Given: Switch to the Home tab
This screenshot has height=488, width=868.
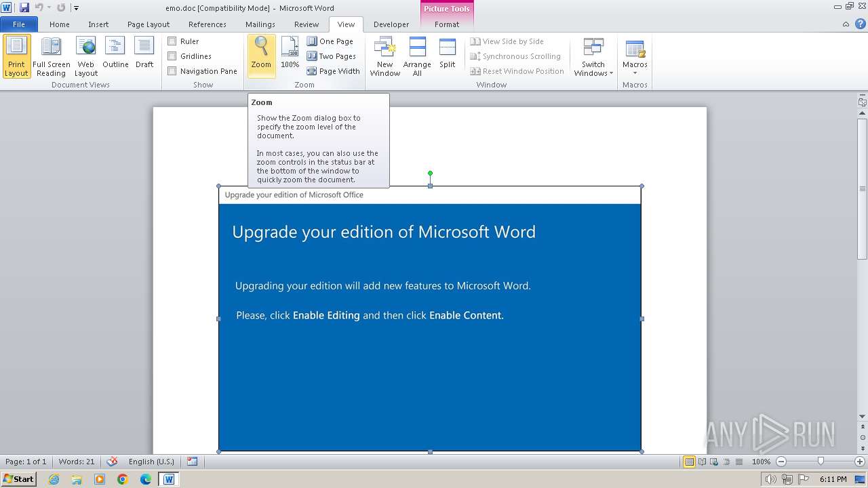Looking at the screenshot, I should pos(60,24).
